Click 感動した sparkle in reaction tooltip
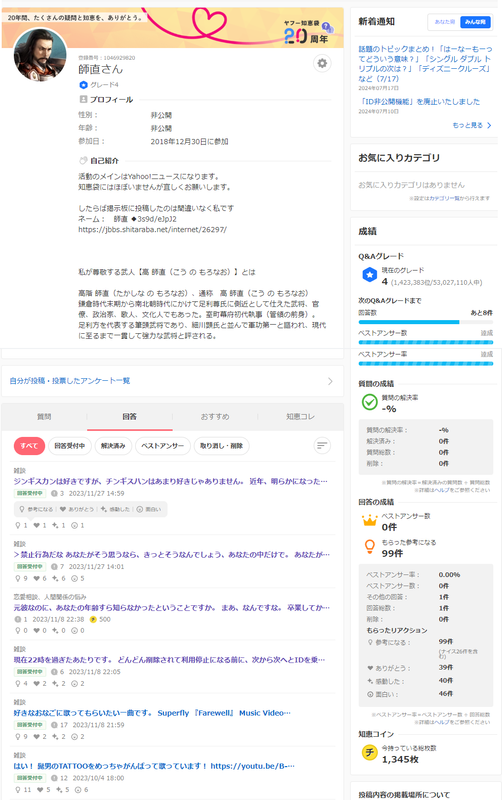 click(104, 509)
